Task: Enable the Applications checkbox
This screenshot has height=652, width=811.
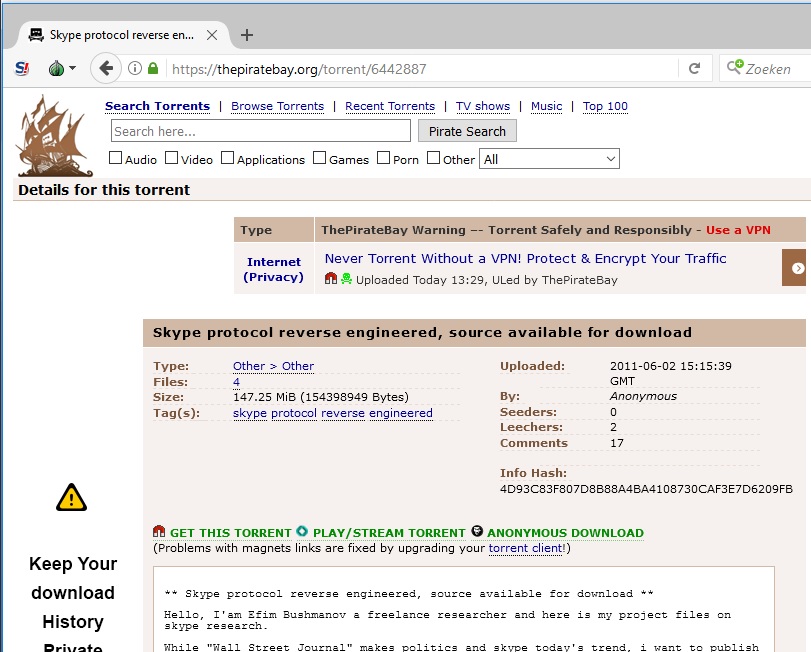Action: (x=227, y=158)
